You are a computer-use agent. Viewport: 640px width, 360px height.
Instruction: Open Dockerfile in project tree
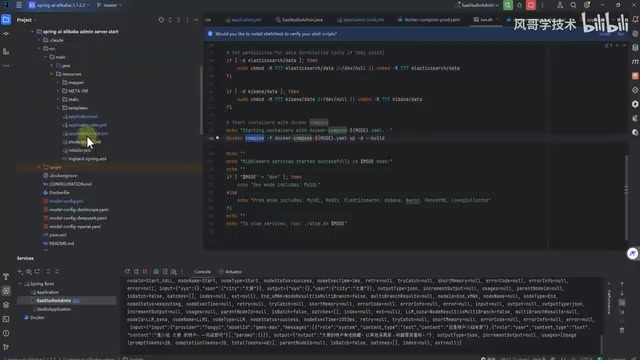59,192
